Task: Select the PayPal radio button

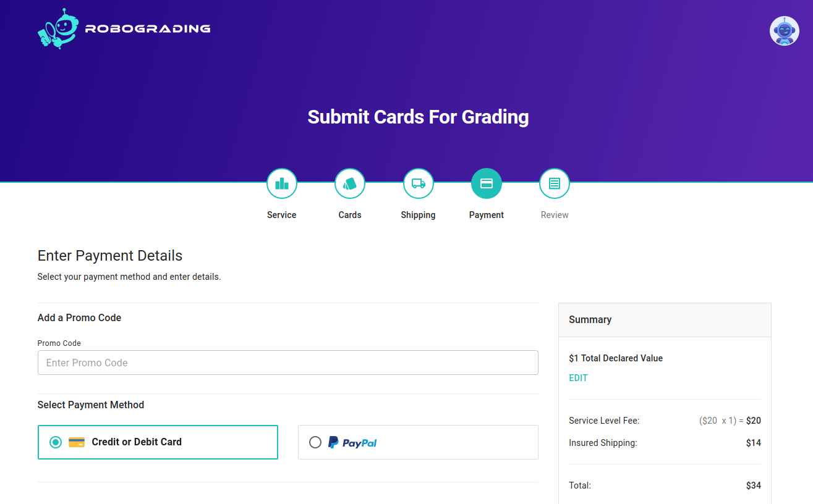Action: click(315, 442)
